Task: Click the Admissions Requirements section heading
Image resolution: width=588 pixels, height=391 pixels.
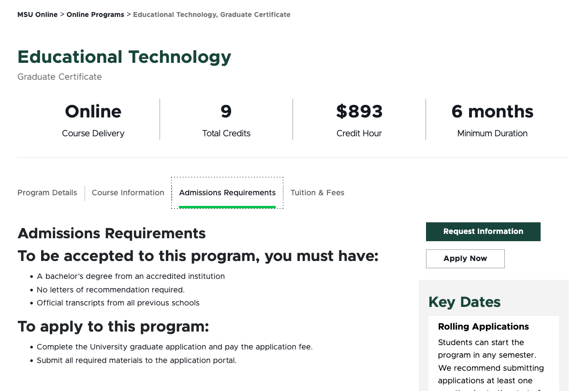Action: tap(112, 233)
